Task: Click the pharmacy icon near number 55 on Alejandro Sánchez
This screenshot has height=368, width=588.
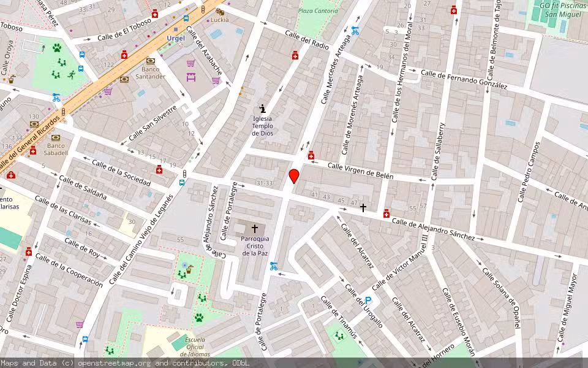Action: [x=386, y=213]
